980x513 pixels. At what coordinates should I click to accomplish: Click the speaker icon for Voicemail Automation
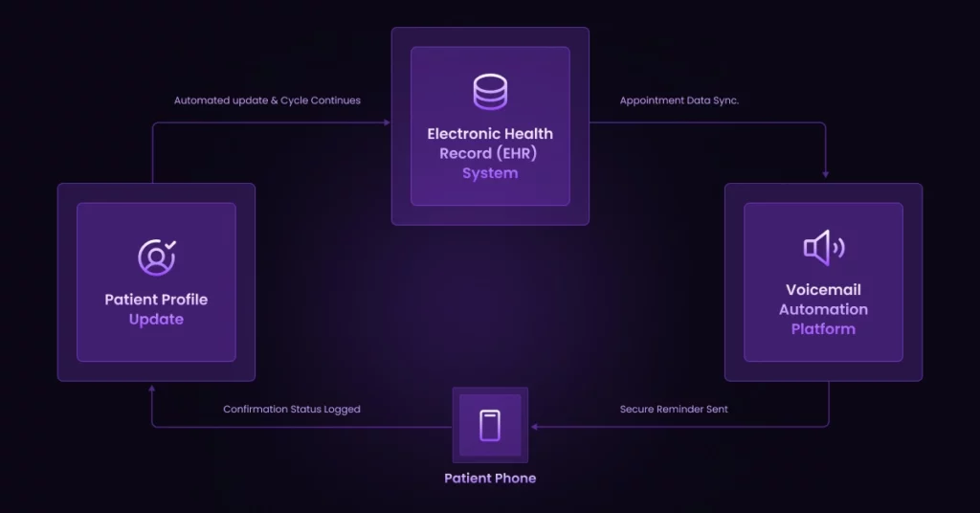click(x=824, y=248)
